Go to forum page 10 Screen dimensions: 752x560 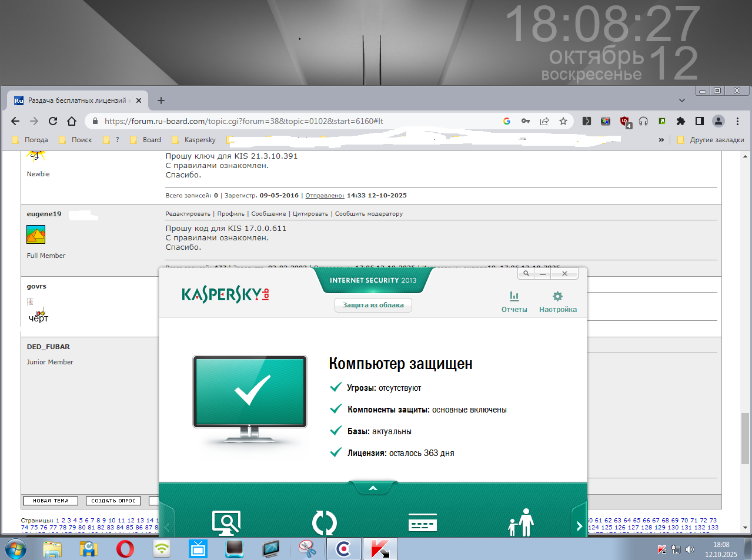112,520
